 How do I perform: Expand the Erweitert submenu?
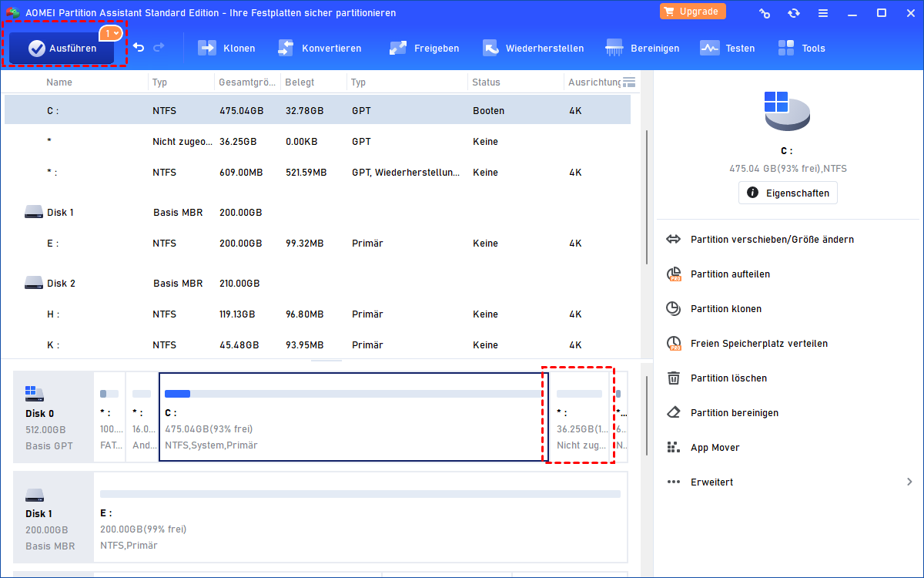[x=789, y=482]
